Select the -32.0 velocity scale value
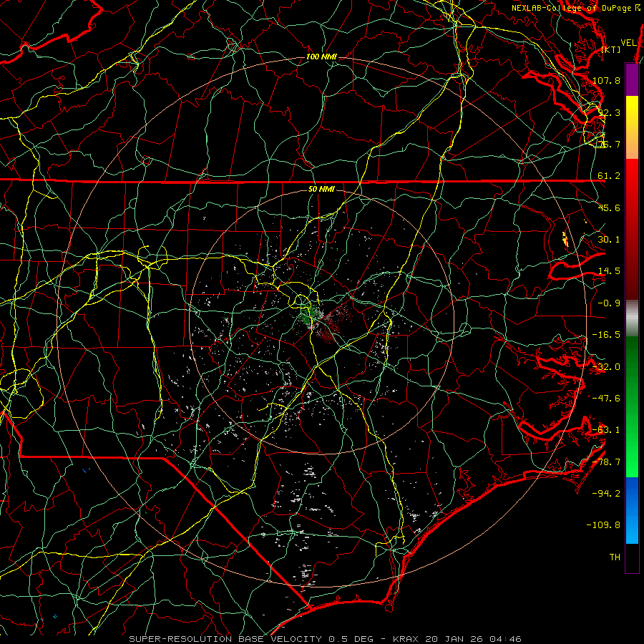644x644 pixels. pos(606,367)
